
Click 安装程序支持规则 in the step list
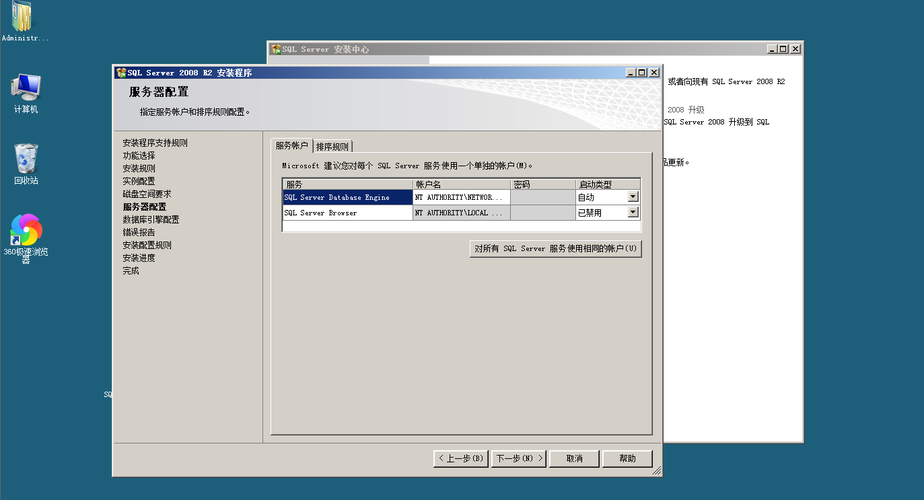155,143
